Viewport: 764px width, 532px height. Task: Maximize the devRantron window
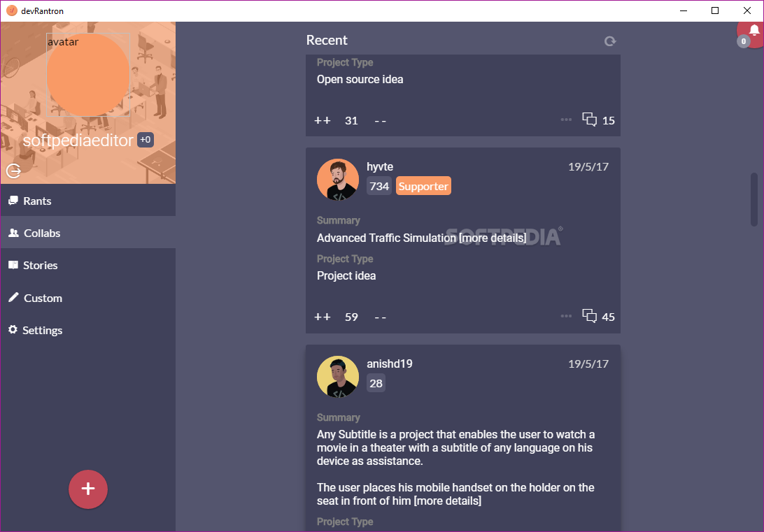click(715, 10)
